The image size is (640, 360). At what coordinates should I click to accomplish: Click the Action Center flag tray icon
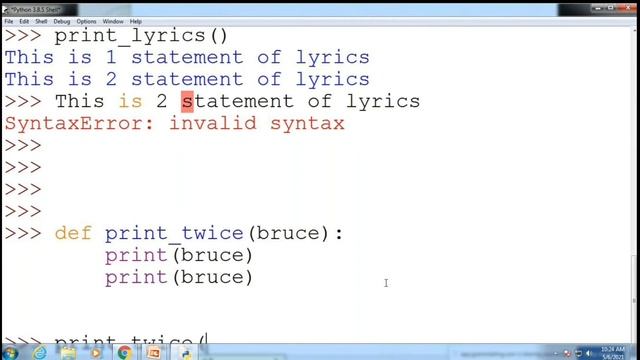(567, 353)
